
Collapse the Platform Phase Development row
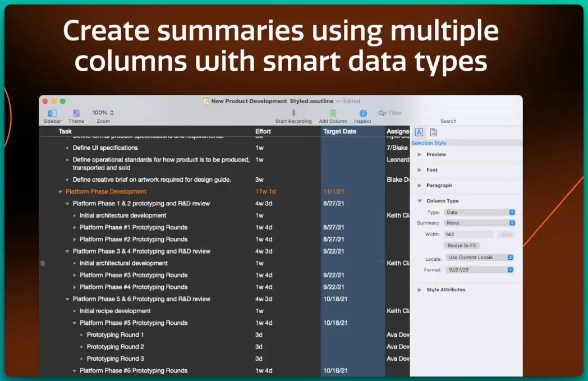pos(61,192)
